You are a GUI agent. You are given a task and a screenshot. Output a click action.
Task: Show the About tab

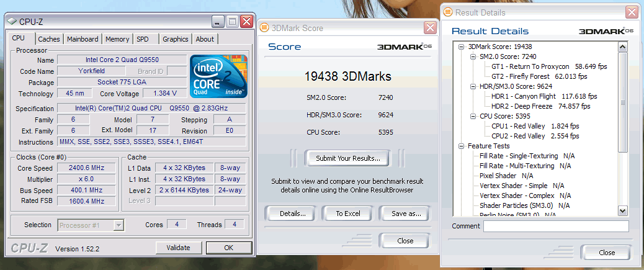click(205, 39)
